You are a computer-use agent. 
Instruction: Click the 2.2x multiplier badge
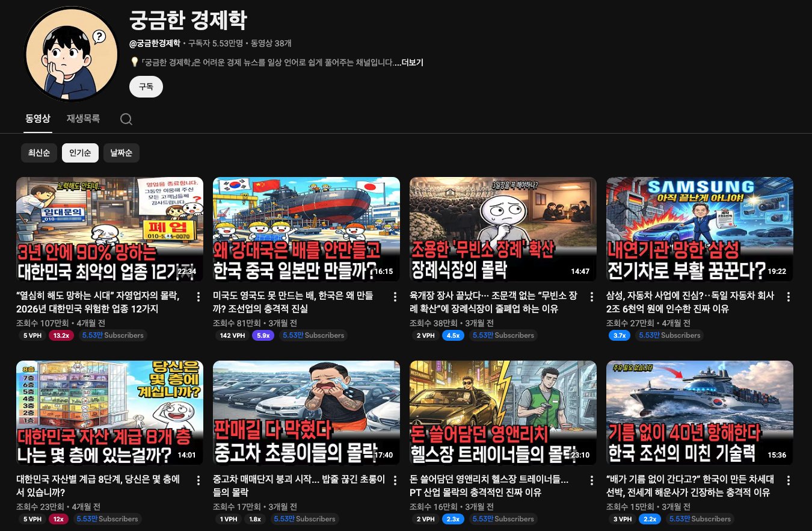tap(650, 519)
